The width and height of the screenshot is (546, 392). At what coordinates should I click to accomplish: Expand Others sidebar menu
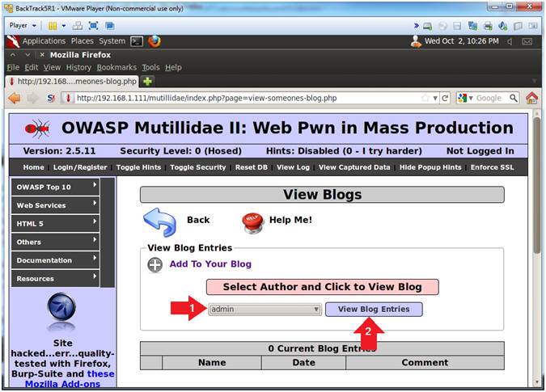click(55, 242)
